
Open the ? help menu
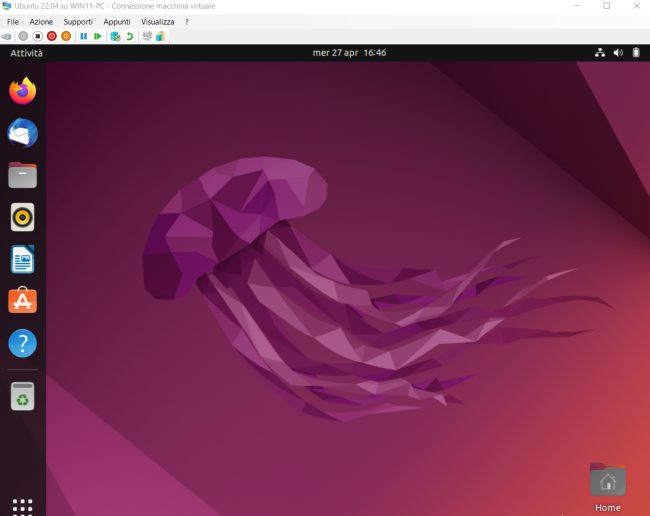[187, 22]
